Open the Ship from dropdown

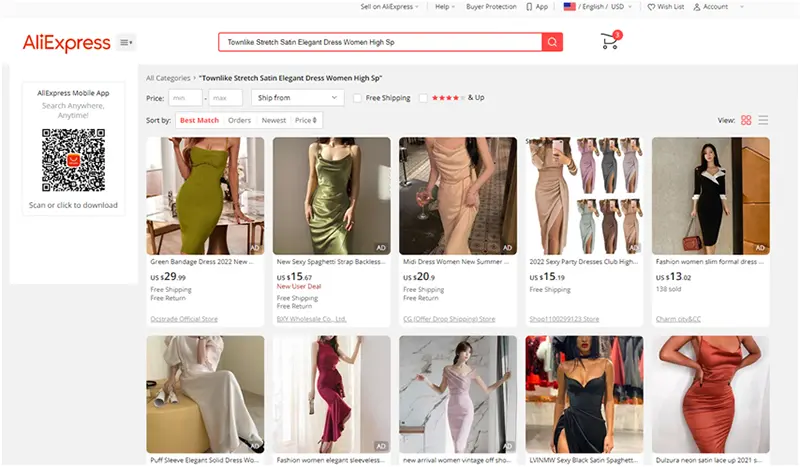(x=297, y=97)
